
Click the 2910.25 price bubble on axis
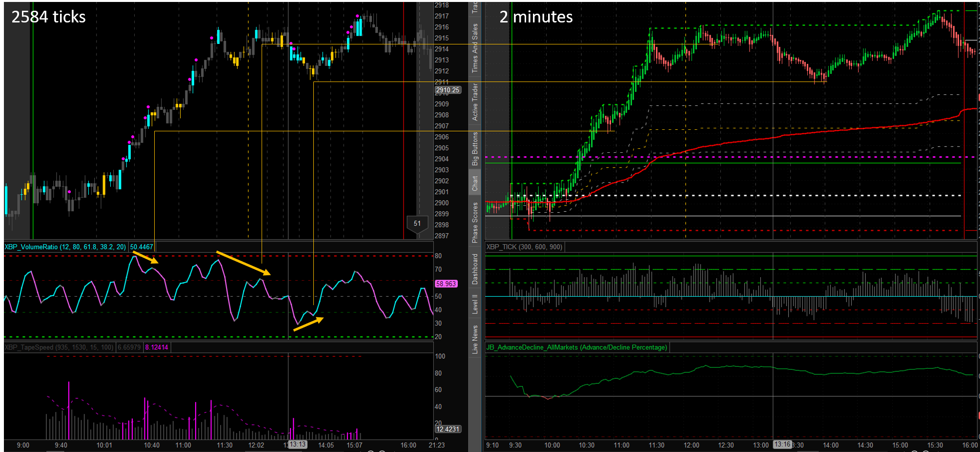pos(448,90)
